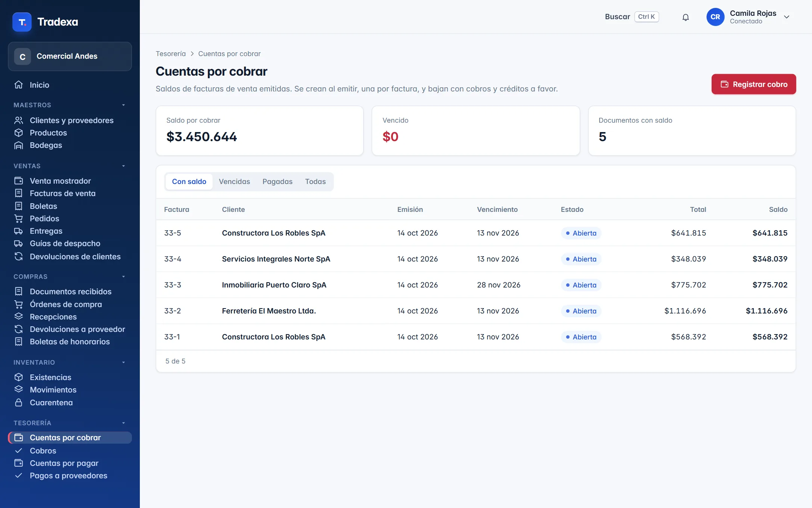Open Órdenes de compra in sidebar
The height and width of the screenshot is (508, 812).
[70, 304]
